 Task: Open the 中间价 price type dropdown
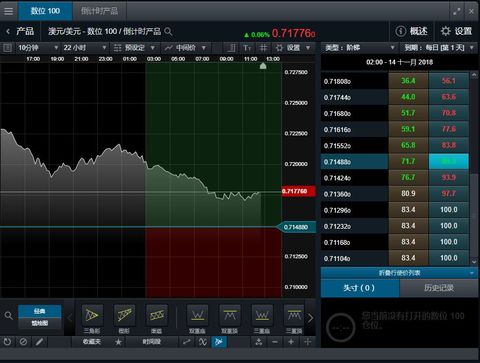click(185, 48)
